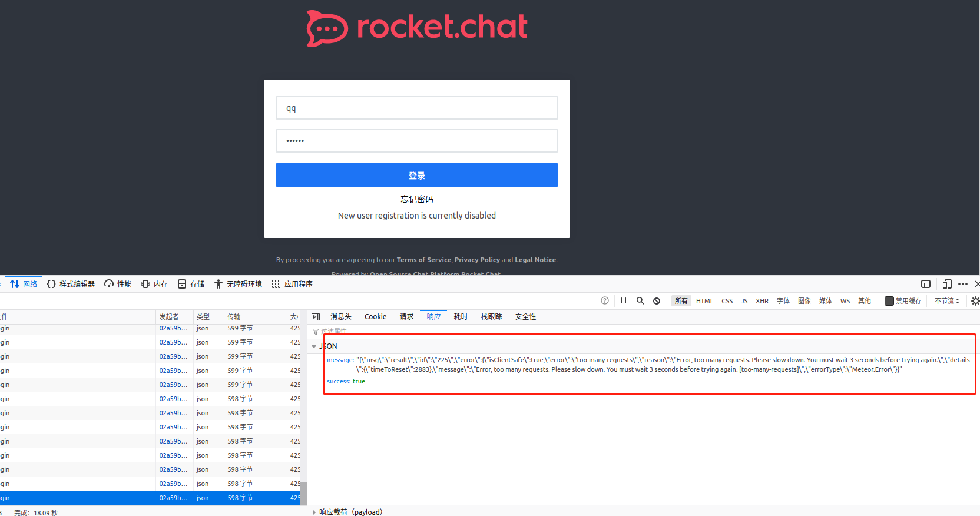Pause network recording
Screen dimensions: 980x516
[624, 300]
